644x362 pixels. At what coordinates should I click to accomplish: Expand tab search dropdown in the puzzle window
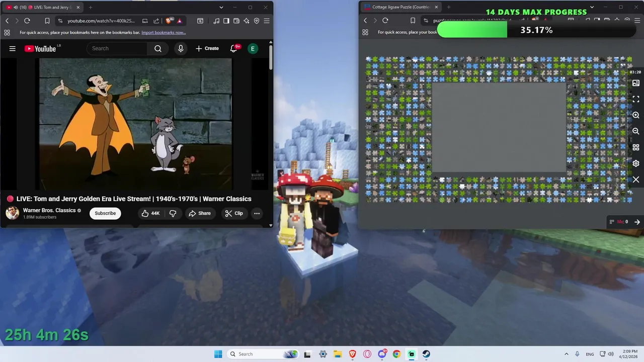(592, 7)
